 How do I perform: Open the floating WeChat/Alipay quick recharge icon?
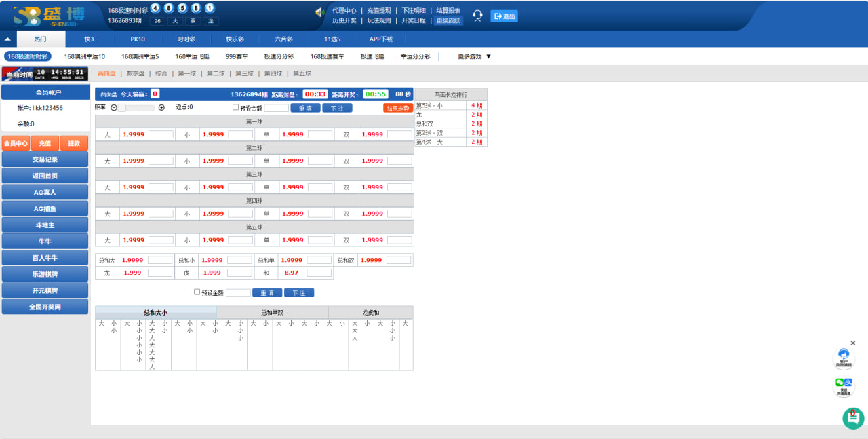click(x=843, y=385)
